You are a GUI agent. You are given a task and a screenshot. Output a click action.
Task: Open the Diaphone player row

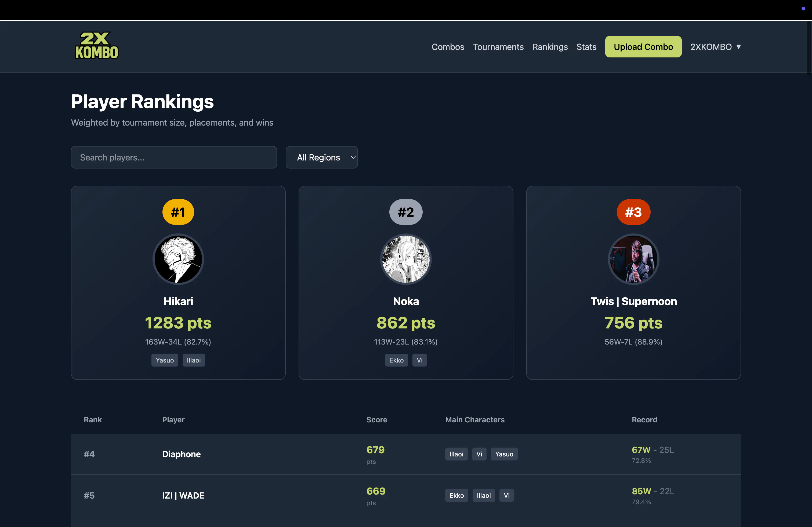(406, 454)
